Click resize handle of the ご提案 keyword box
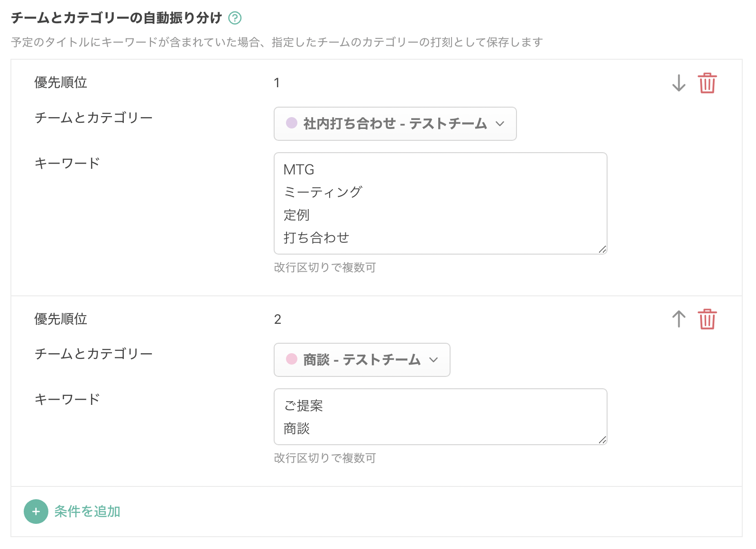The width and height of the screenshot is (756, 549). [x=602, y=440]
